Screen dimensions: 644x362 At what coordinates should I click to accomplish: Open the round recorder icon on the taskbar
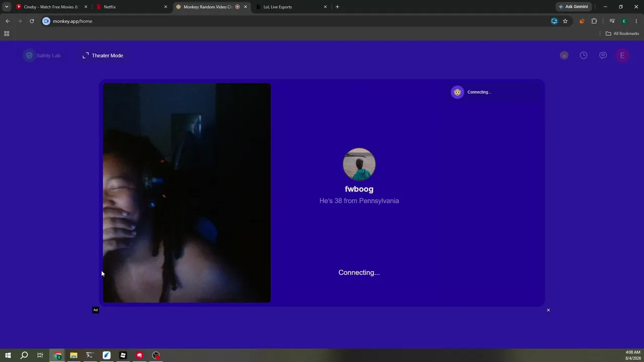click(156, 355)
